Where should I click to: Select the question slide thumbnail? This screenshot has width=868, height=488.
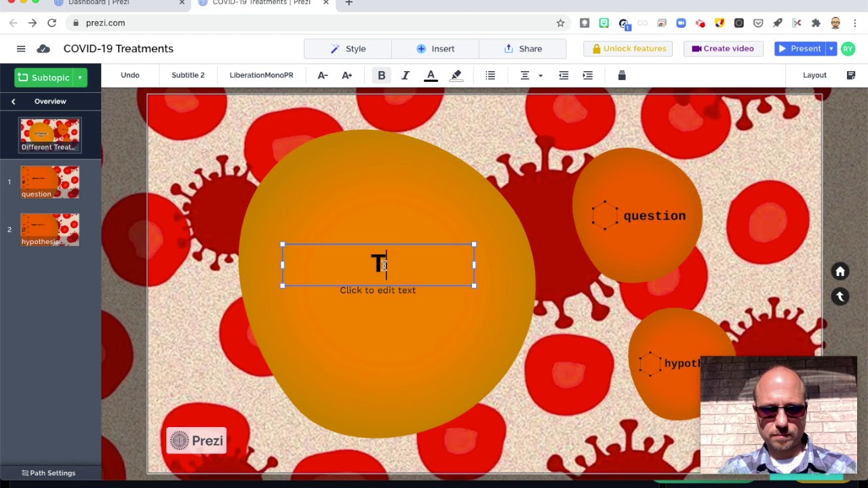[50, 182]
